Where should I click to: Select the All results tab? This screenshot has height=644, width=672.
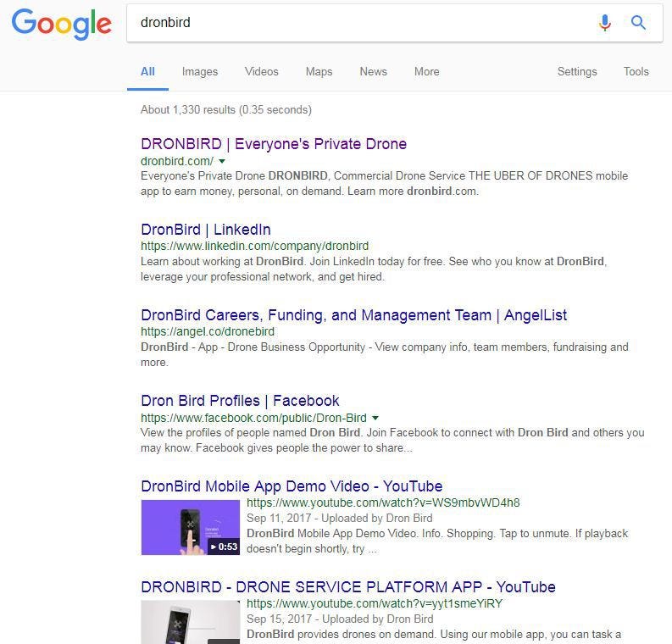[147, 71]
